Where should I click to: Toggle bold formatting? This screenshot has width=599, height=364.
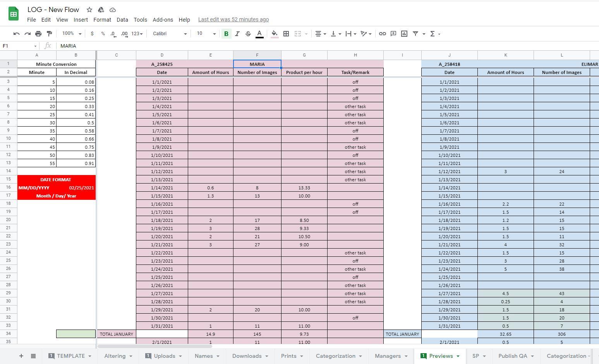pyautogui.click(x=226, y=34)
